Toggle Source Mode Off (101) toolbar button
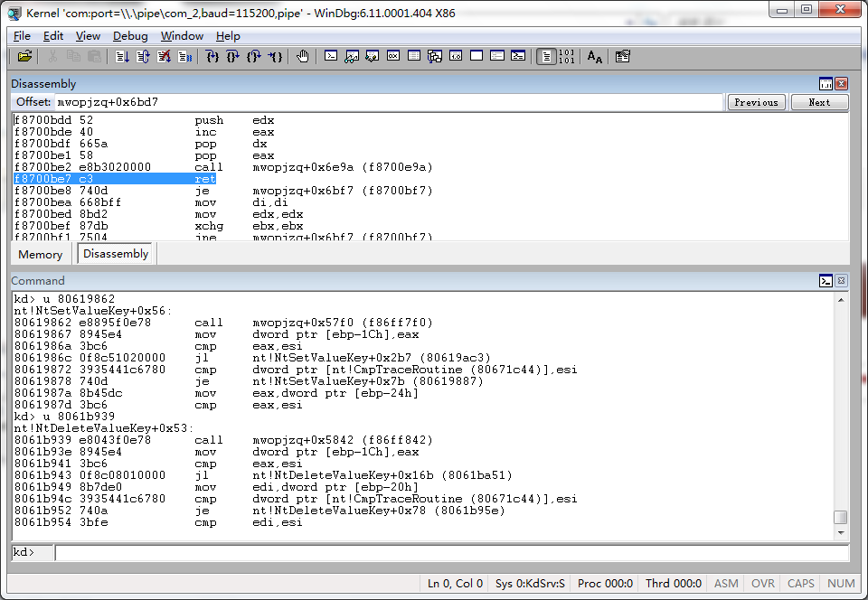The height and width of the screenshot is (600, 868). [567, 56]
